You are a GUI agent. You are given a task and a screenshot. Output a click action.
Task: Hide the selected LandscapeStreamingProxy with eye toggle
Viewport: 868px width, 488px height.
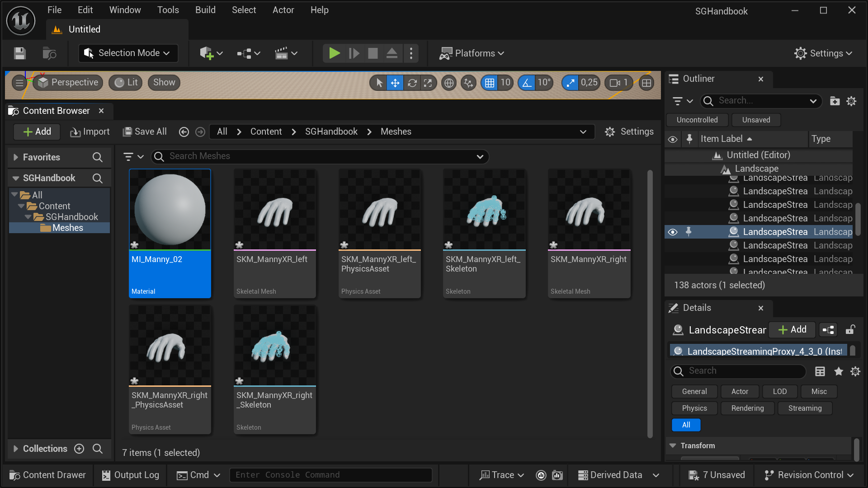[673, 231]
